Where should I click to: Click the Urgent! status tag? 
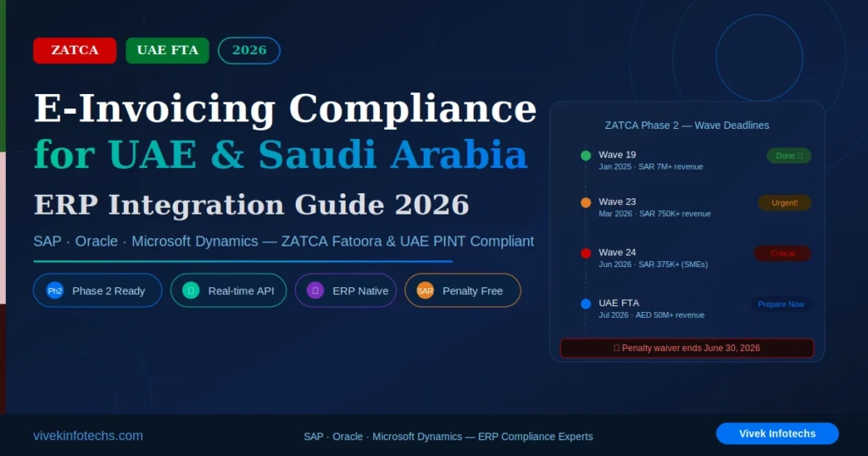(x=784, y=203)
